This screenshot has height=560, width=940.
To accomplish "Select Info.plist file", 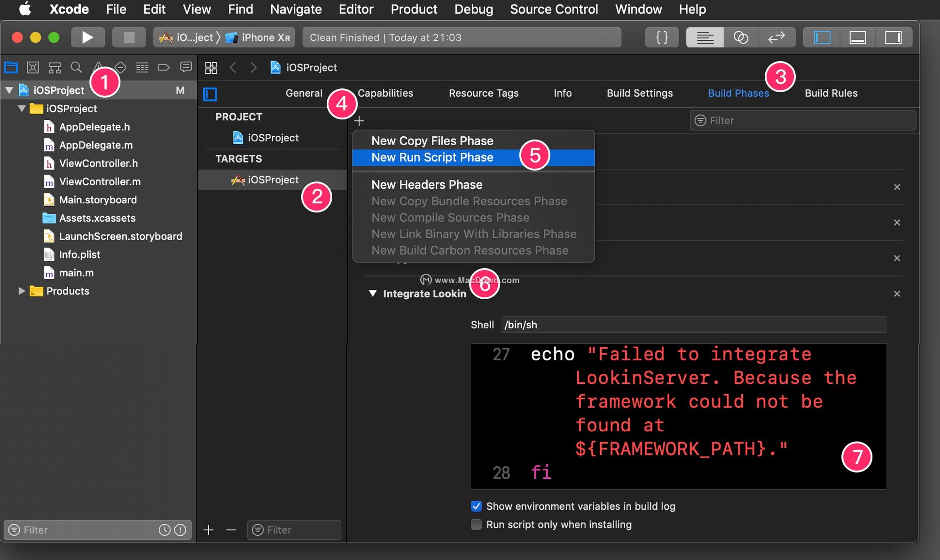I will click(79, 255).
